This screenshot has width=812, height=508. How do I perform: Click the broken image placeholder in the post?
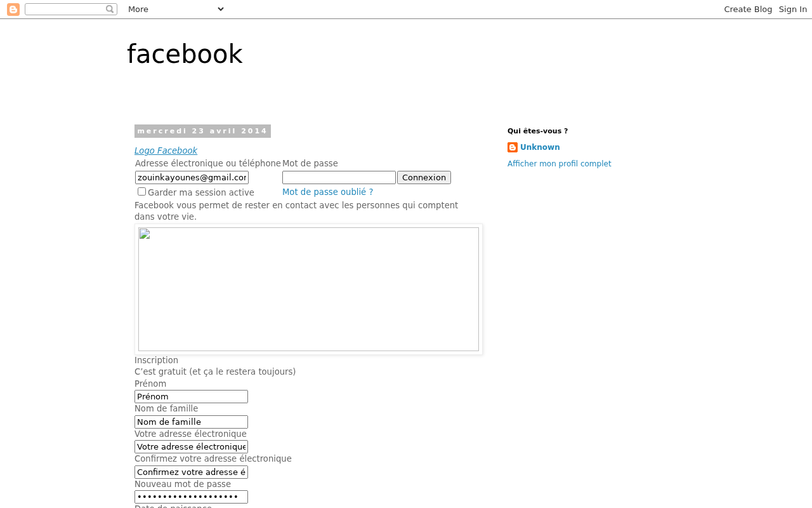pyautogui.click(x=308, y=289)
